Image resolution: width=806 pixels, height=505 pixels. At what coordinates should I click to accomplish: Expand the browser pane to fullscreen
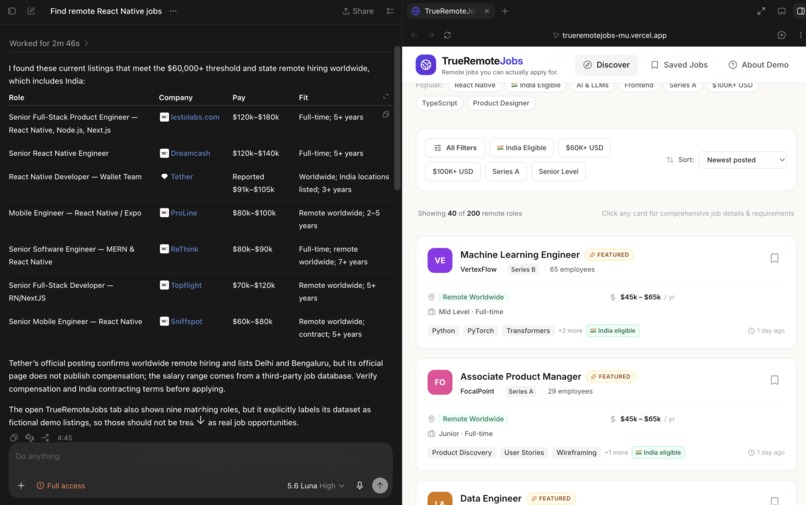[761, 11]
